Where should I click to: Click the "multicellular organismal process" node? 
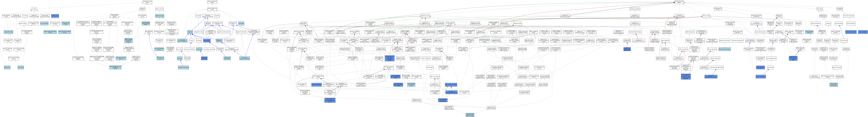coord(679,16)
